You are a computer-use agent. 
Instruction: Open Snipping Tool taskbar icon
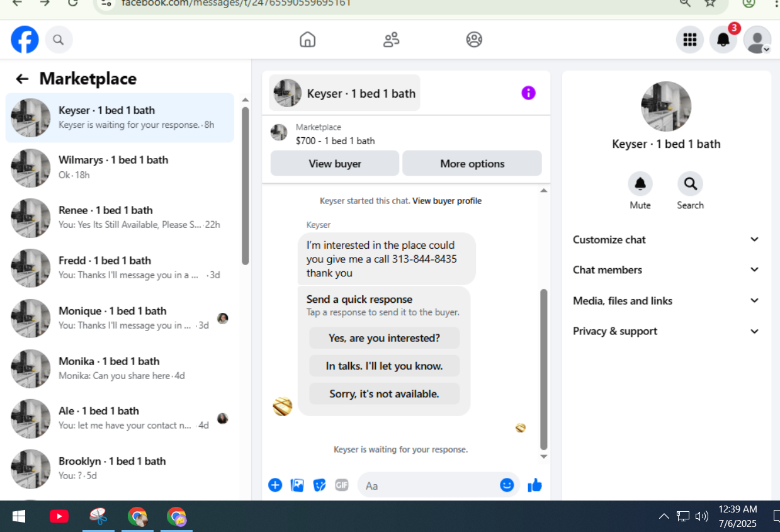tap(98, 516)
